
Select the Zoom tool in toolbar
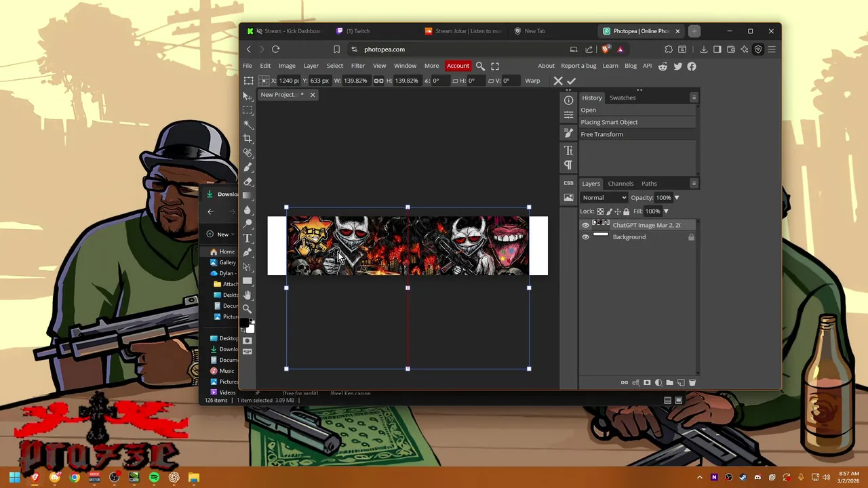[248, 309]
